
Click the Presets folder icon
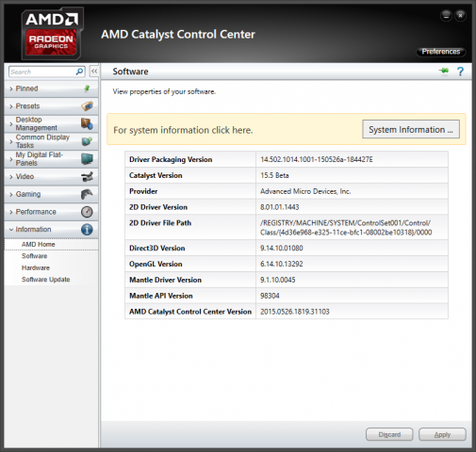click(87, 106)
